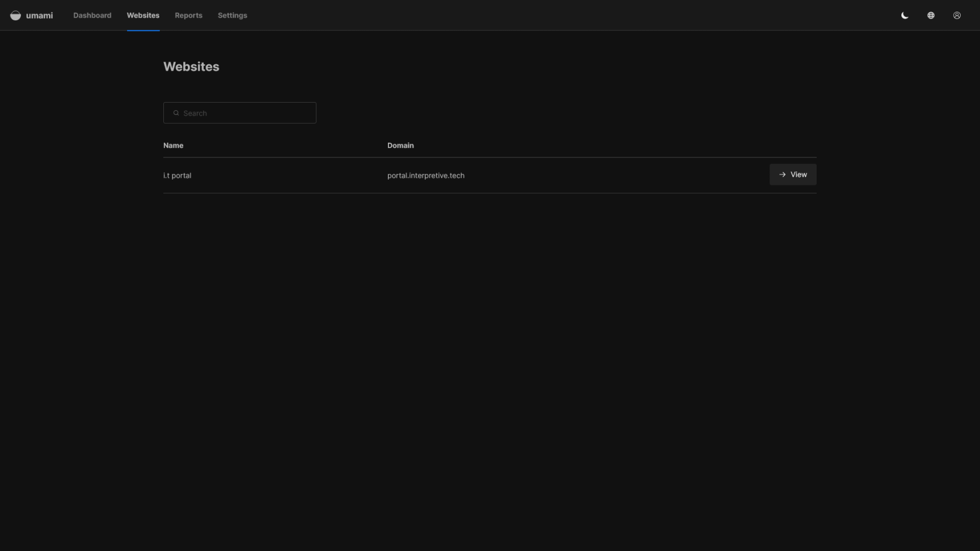This screenshot has width=980, height=551.
Task: Click the Websites page heading
Action: click(x=191, y=67)
